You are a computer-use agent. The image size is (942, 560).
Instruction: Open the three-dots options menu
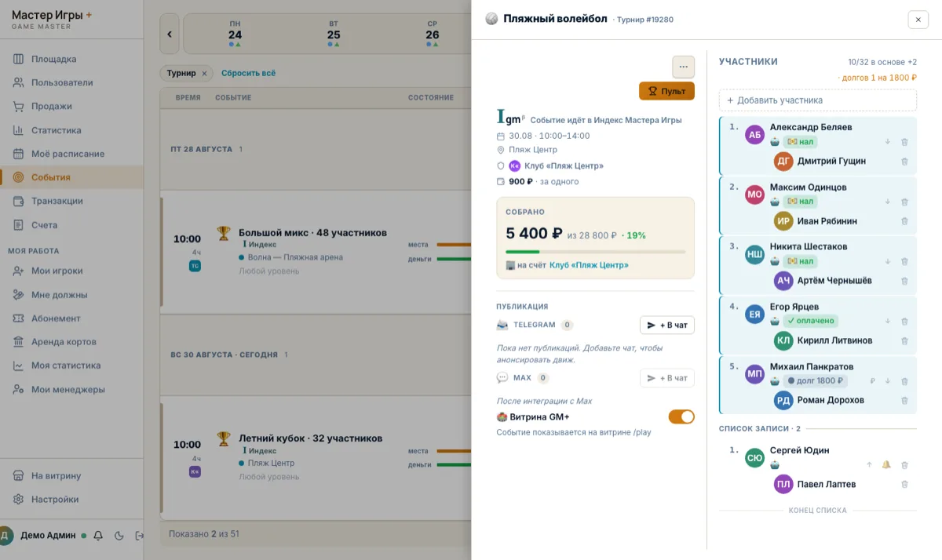pyautogui.click(x=684, y=67)
